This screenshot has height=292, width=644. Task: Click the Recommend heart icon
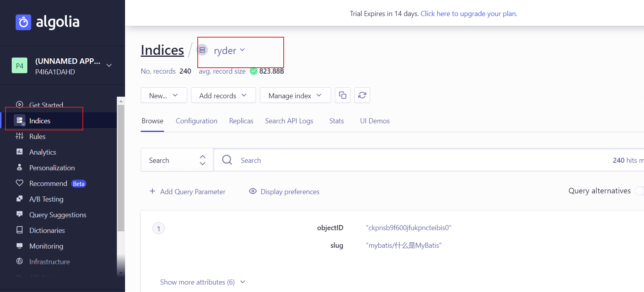point(20,183)
